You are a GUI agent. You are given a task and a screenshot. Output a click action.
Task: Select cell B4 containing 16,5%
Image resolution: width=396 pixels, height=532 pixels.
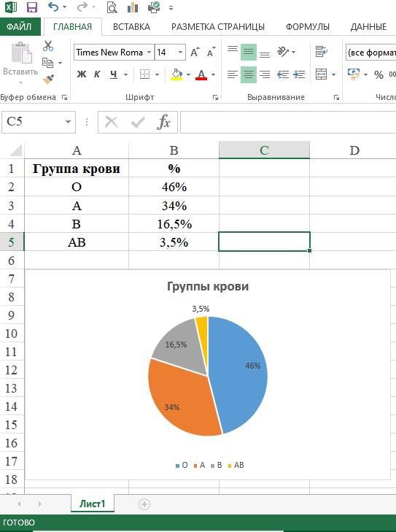(x=174, y=224)
